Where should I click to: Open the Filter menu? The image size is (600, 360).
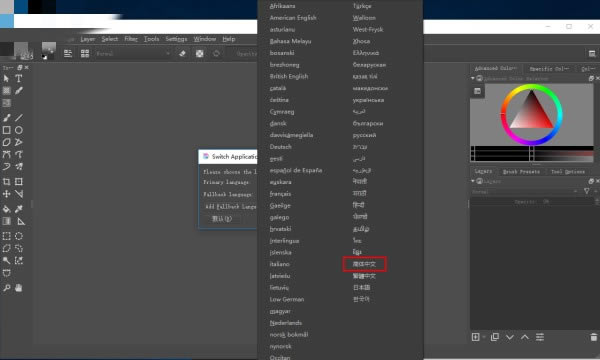(x=131, y=39)
